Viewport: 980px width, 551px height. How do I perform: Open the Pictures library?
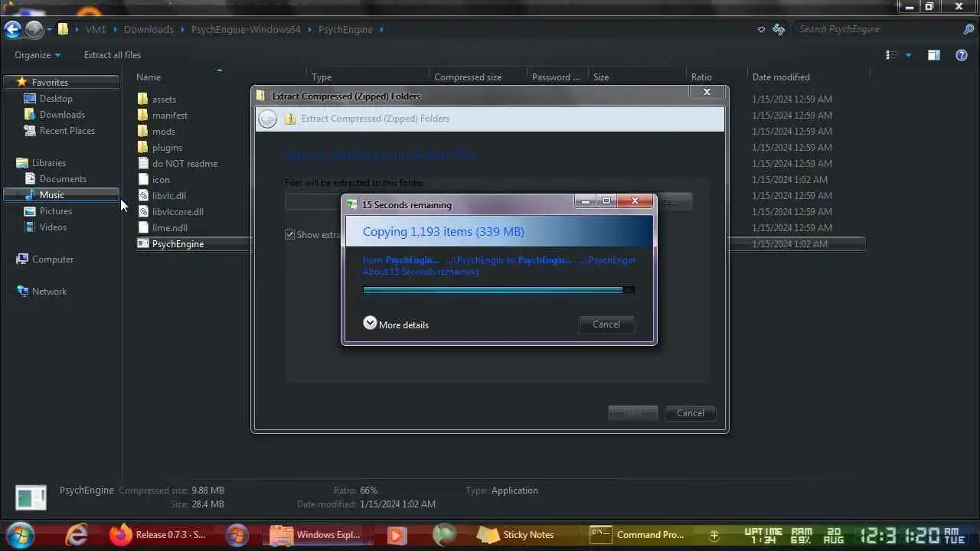click(x=56, y=211)
